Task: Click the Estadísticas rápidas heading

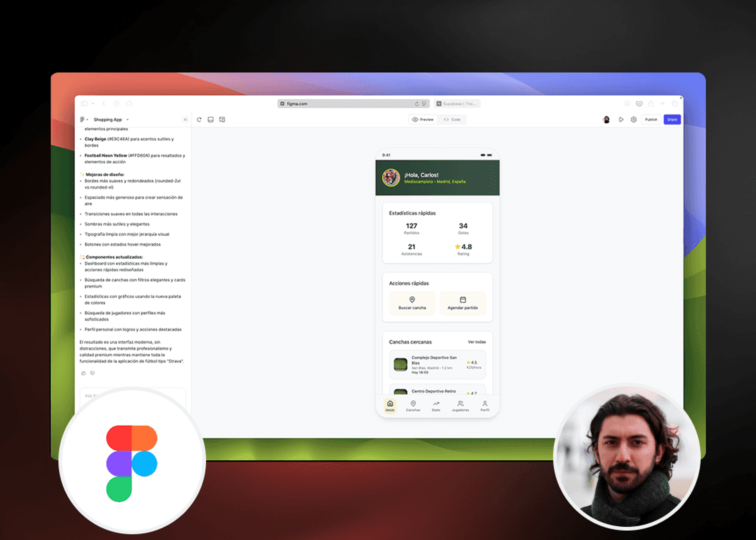Action: pos(412,213)
